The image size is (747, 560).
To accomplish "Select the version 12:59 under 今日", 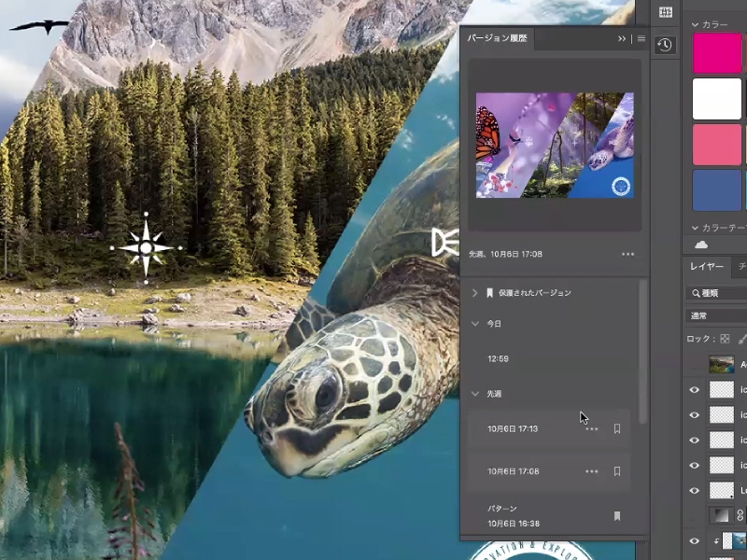I will (x=549, y=359).
